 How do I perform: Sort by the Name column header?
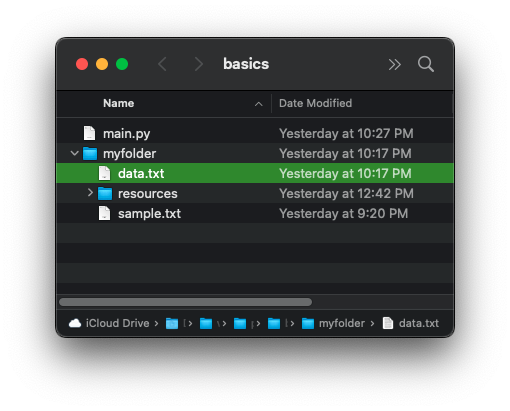(x=118, y=103)
